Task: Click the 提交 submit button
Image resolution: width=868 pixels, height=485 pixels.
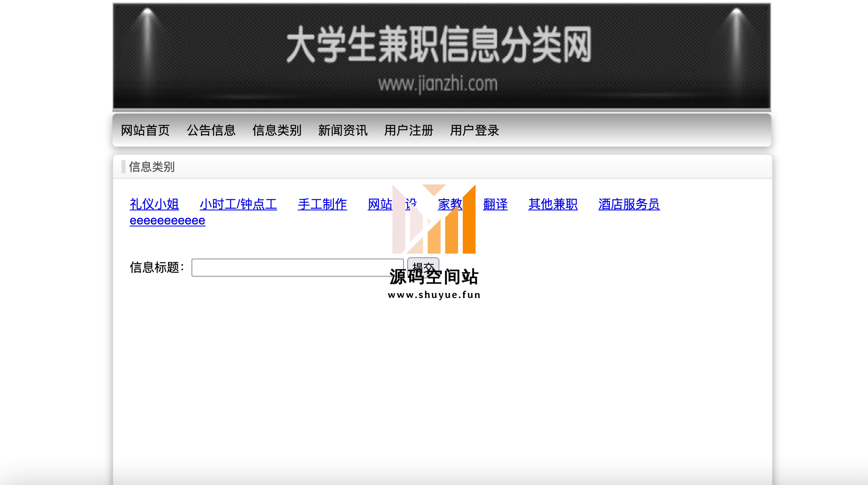Action: 423,267
